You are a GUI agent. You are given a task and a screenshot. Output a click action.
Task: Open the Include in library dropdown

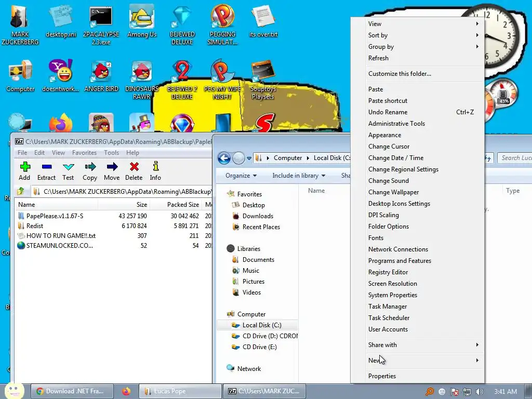[x=299, y=176]
